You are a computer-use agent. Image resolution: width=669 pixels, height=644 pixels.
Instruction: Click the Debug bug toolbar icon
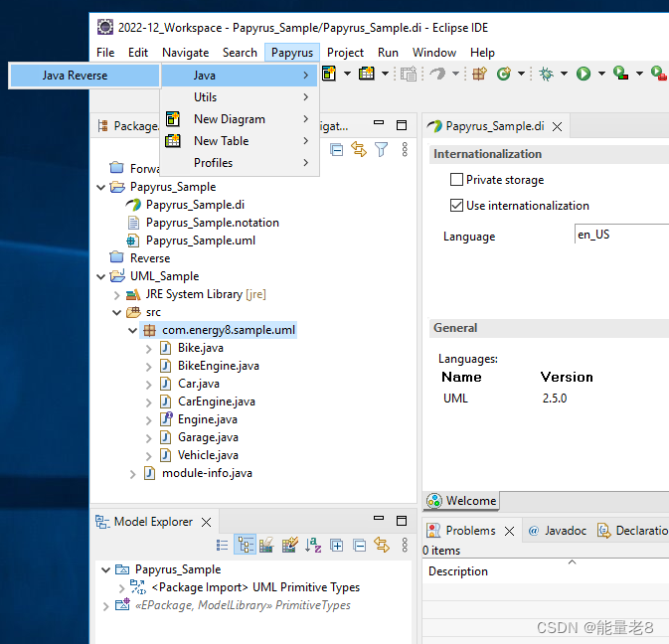(x=546, y=74)
